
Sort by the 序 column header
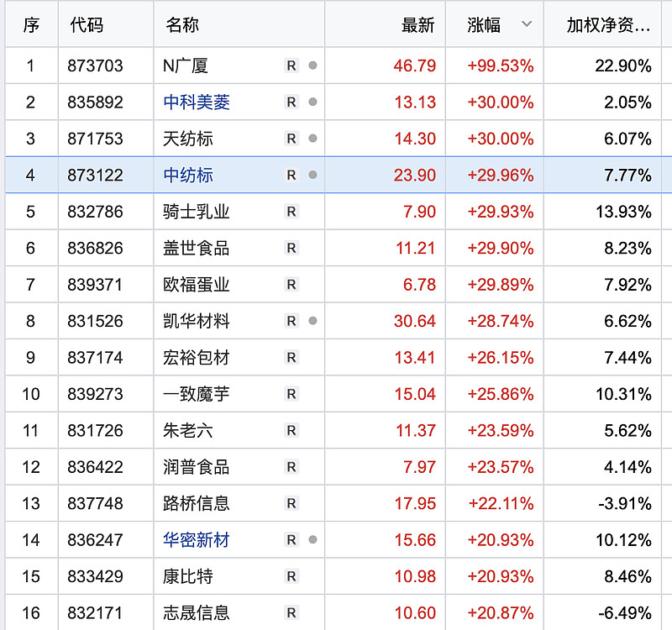click(x=31, y=25)
